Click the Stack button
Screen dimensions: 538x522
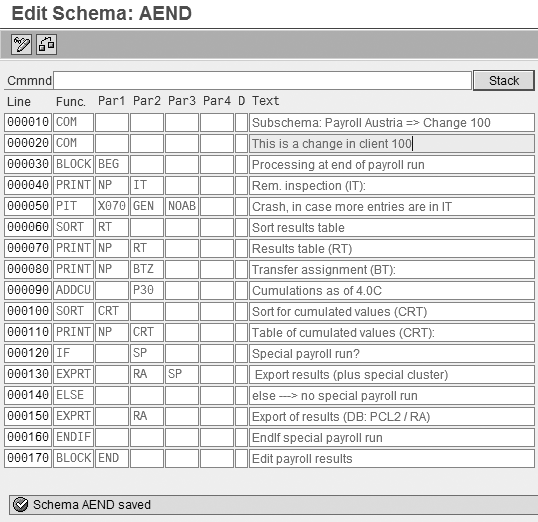coord(503,81)
